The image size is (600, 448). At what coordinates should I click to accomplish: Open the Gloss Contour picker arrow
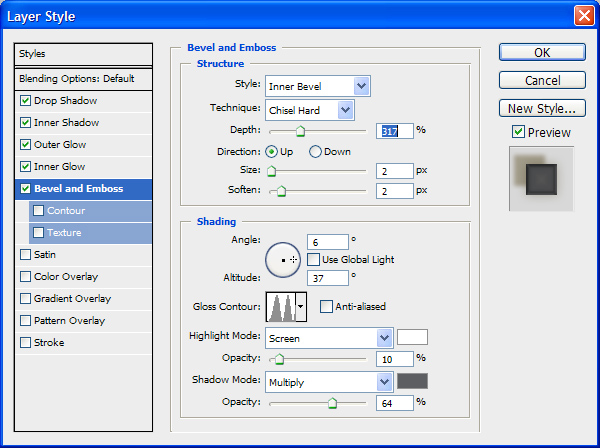301,306
